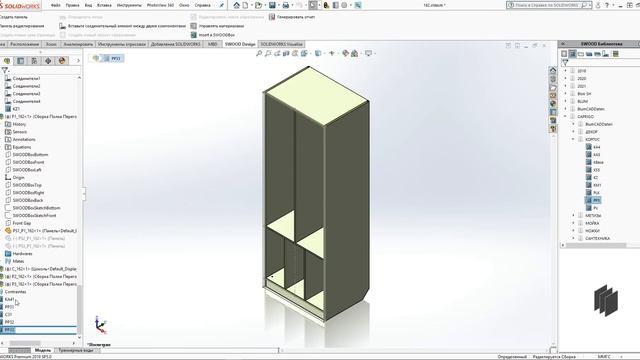Screen dimensions: 640x360
Task: Click the Zoom to Area icon
Action: 268,53
